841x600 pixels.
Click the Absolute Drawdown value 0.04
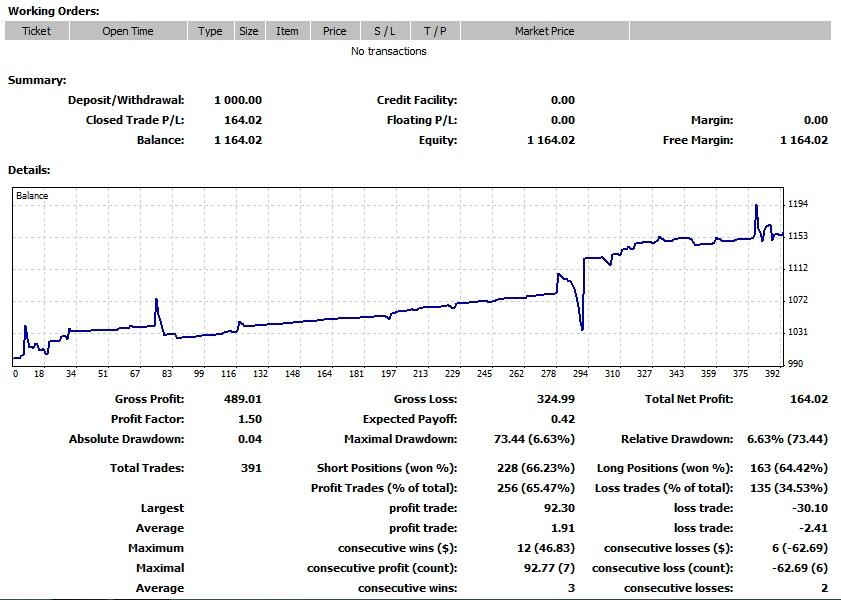click(250, 439)
